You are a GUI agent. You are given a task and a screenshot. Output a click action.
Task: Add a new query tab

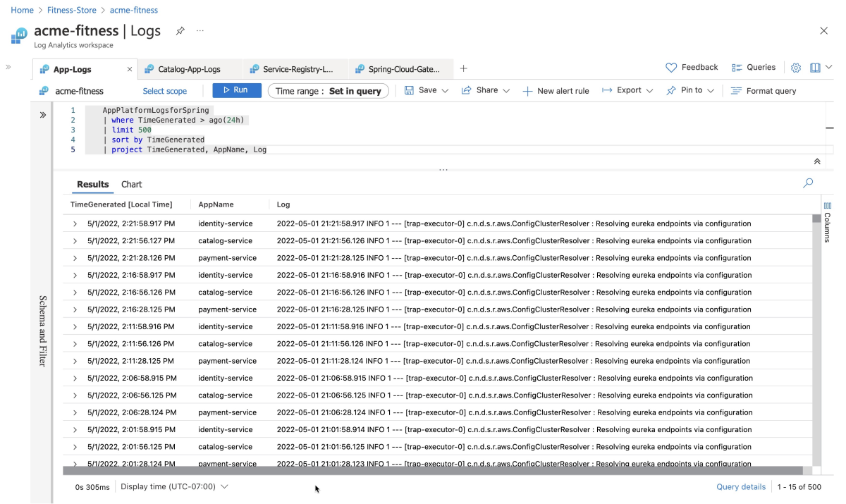tap(463, 68)
